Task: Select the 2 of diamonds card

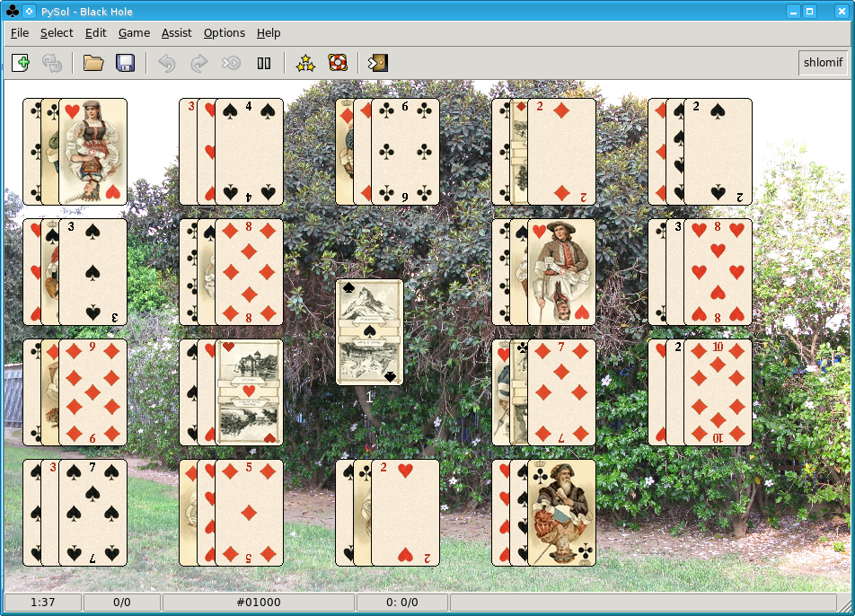Action: [561, 152]
